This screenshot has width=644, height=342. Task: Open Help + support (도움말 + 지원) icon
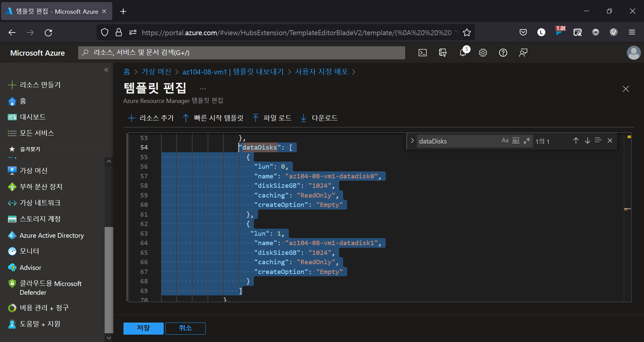[12, 324]
